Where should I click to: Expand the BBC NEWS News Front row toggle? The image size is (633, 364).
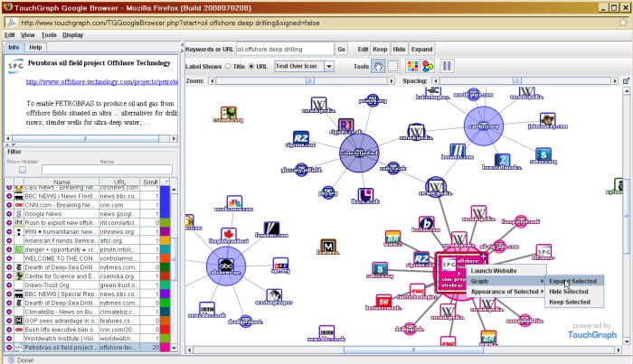pyautogui.click(x=9, y=196)
